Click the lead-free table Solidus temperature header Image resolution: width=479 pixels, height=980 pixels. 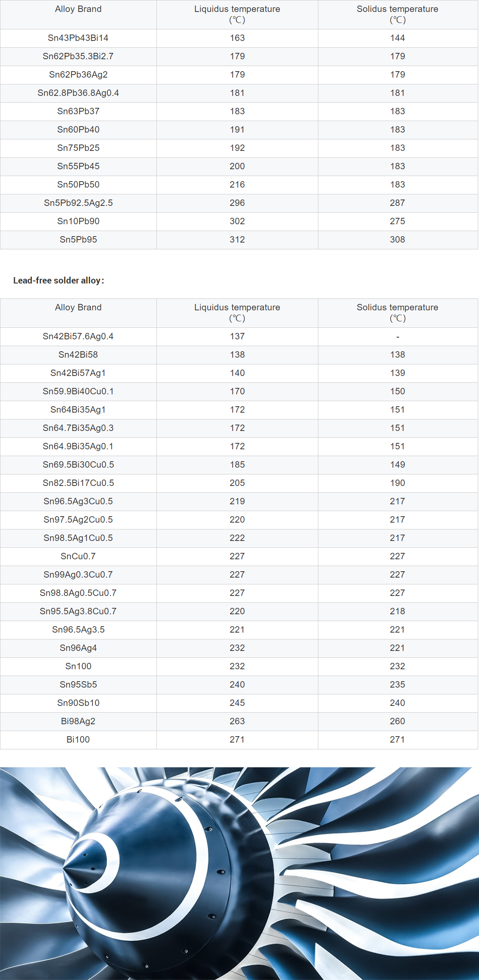coord(398,312)
